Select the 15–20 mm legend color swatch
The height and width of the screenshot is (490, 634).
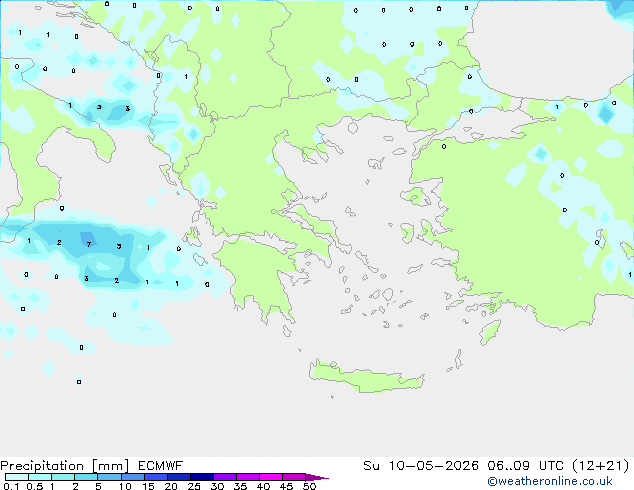tap(155, 477)
